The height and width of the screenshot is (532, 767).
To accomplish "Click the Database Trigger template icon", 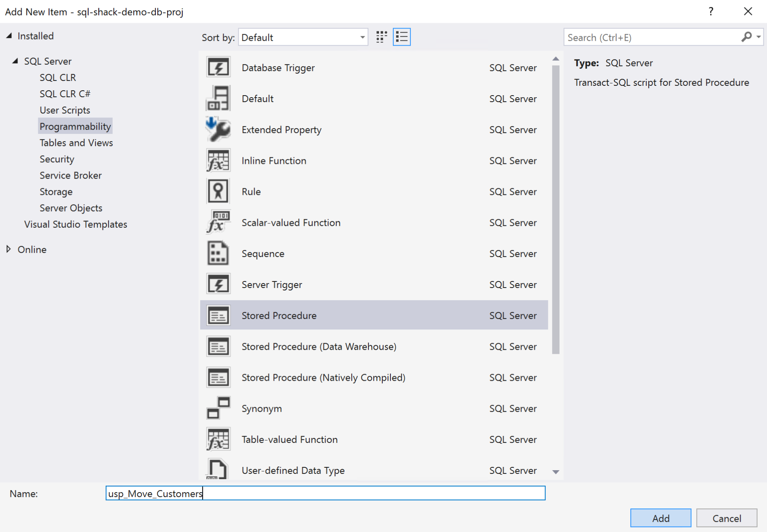I will [218, 68].
